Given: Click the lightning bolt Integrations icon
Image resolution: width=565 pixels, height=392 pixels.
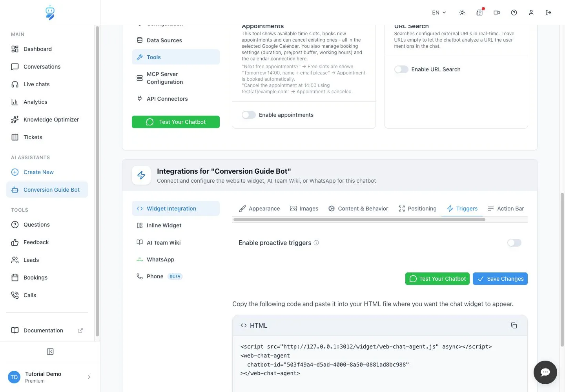Looking at the screenshot, I should 141,175.
